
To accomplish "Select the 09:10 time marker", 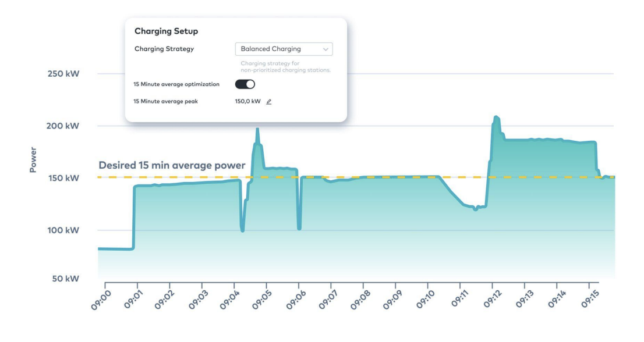I will click(x=423, y=300).
